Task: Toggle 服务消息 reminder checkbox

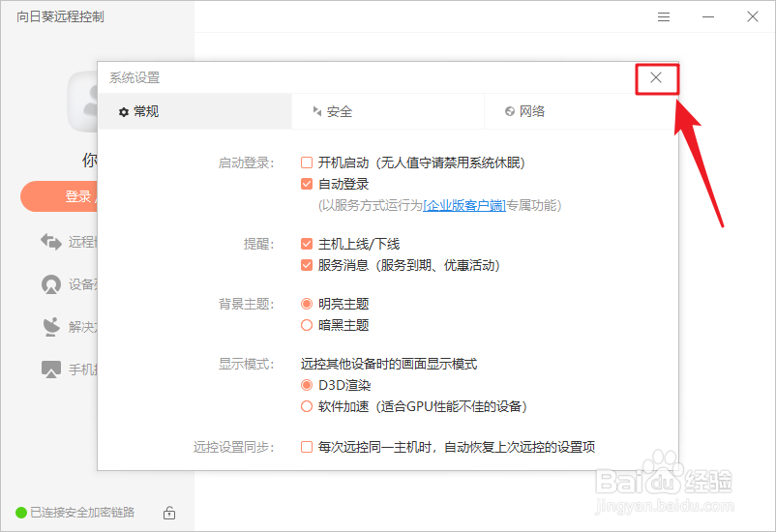Action: point(307,265)
